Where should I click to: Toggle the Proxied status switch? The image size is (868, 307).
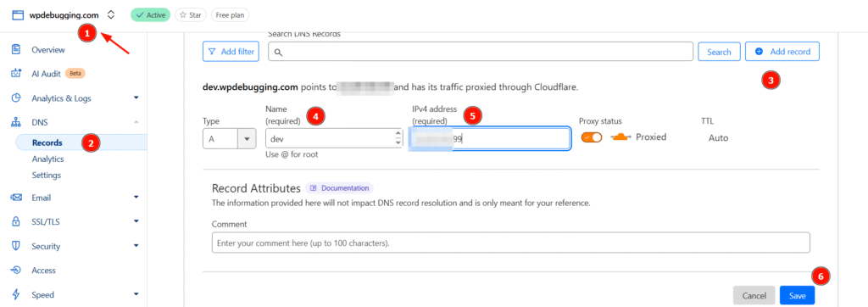[x=591, y=137]
